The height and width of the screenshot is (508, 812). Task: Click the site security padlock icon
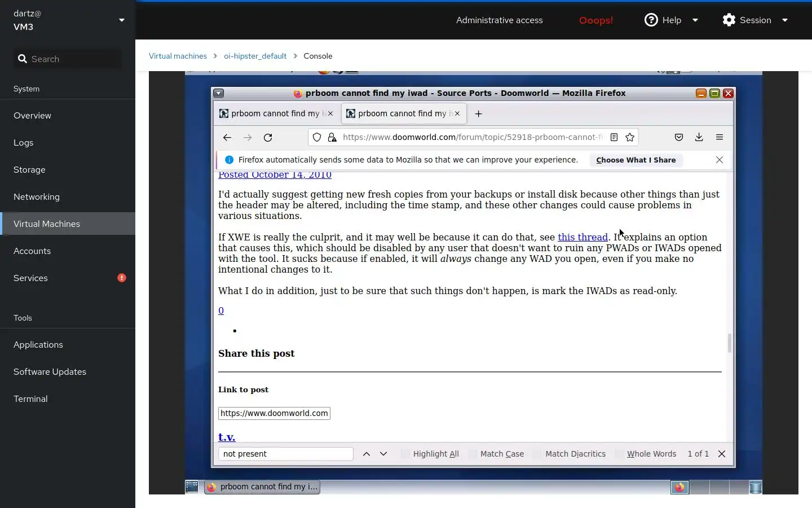332,137
